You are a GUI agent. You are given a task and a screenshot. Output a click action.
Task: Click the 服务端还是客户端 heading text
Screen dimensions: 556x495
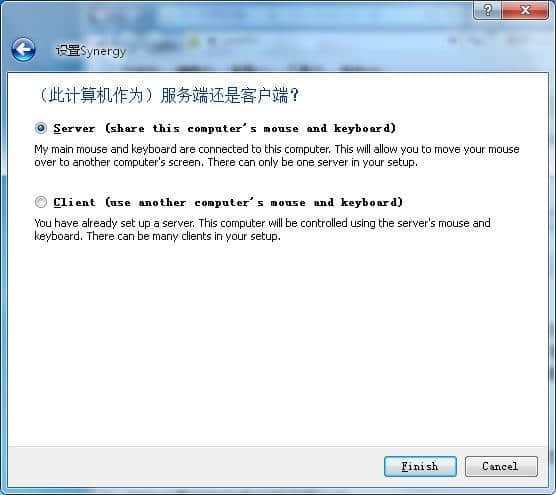[x=230, y=95]
